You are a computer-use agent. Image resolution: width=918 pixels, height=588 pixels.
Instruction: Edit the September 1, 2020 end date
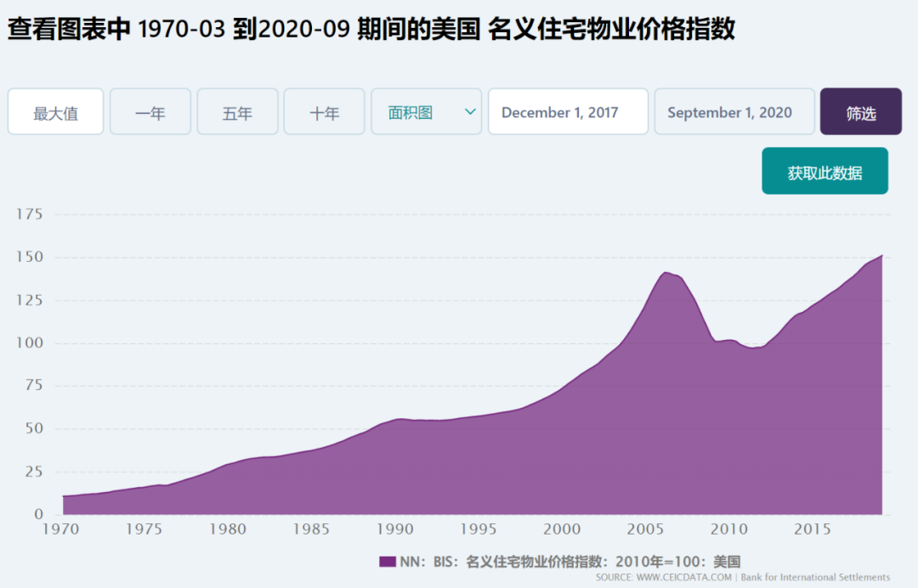coord(734,112)
